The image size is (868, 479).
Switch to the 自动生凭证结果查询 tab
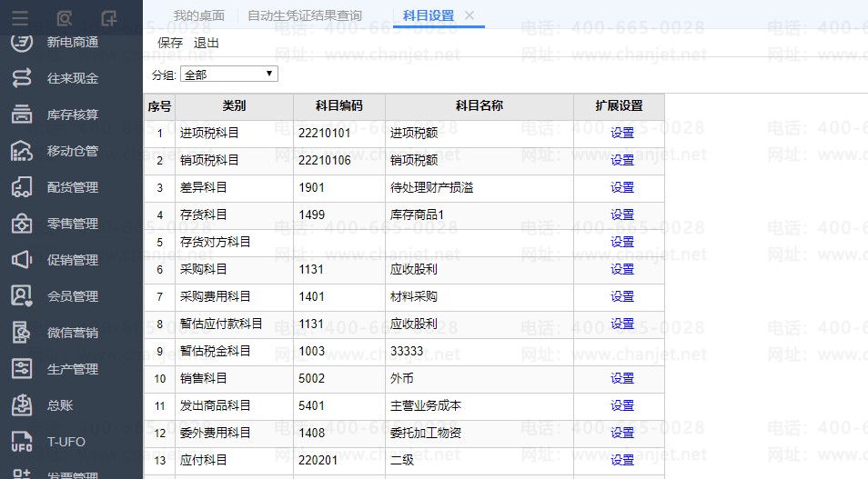[304, 15]
